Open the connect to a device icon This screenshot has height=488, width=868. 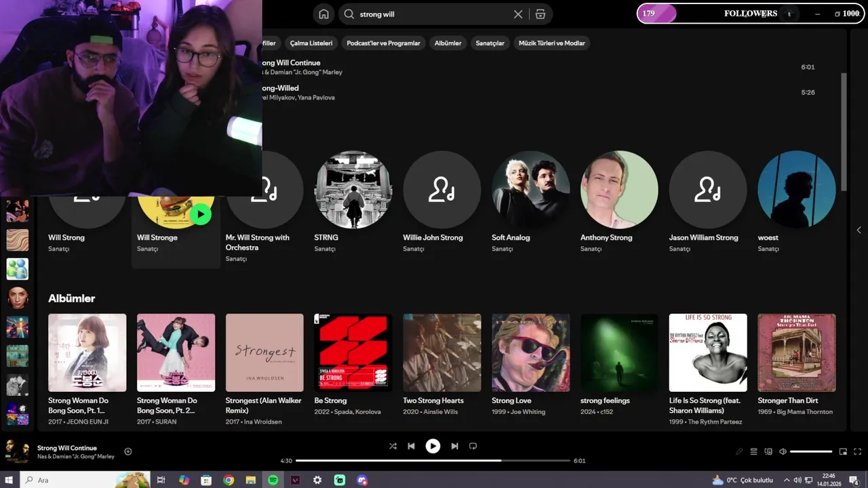coord(768,451)
